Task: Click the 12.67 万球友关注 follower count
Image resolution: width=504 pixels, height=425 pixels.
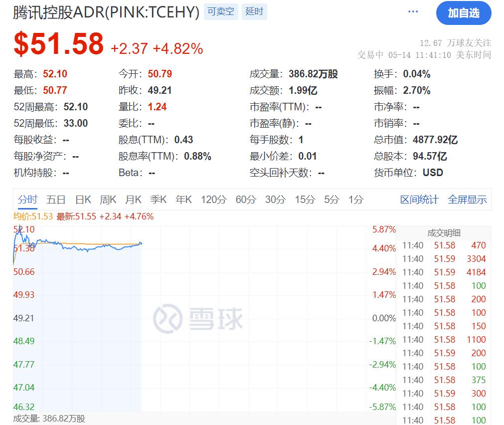Action: point(456,43)
